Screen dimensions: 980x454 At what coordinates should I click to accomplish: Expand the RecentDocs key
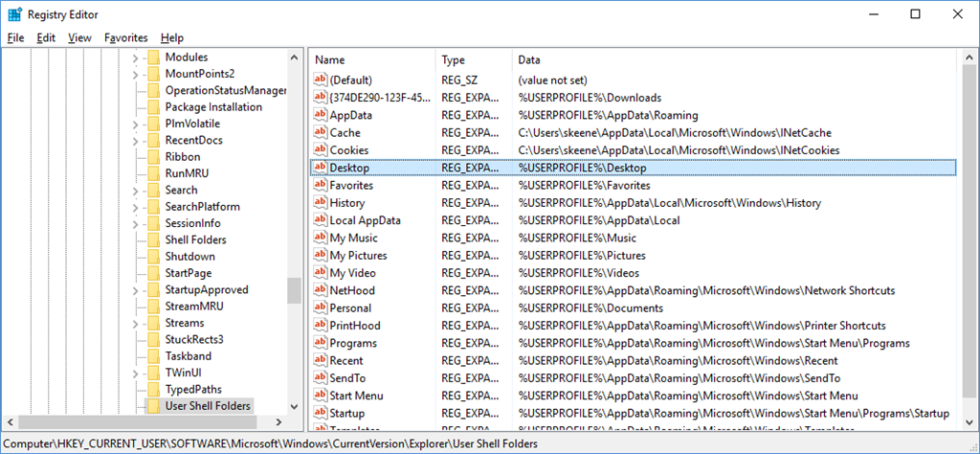tap(136, 141)
